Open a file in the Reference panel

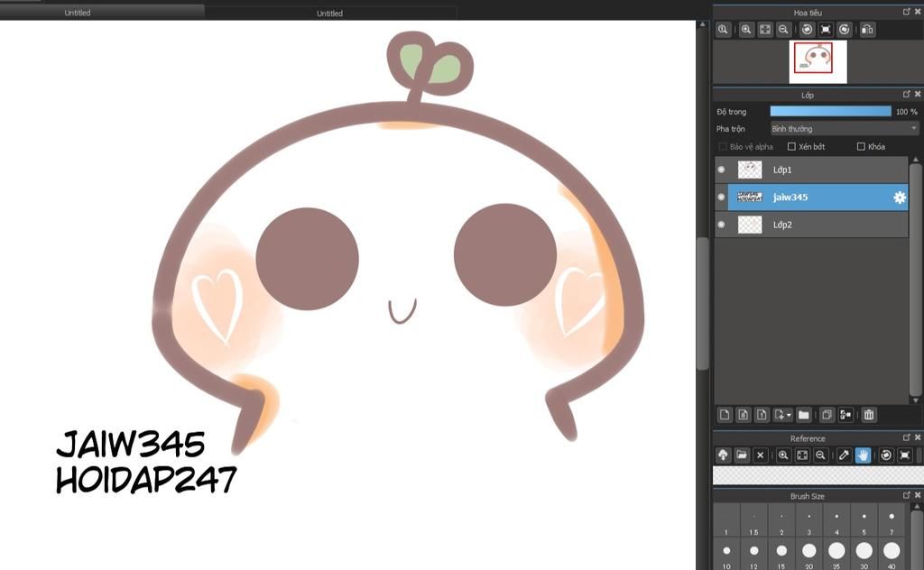[x=742, y=455]
